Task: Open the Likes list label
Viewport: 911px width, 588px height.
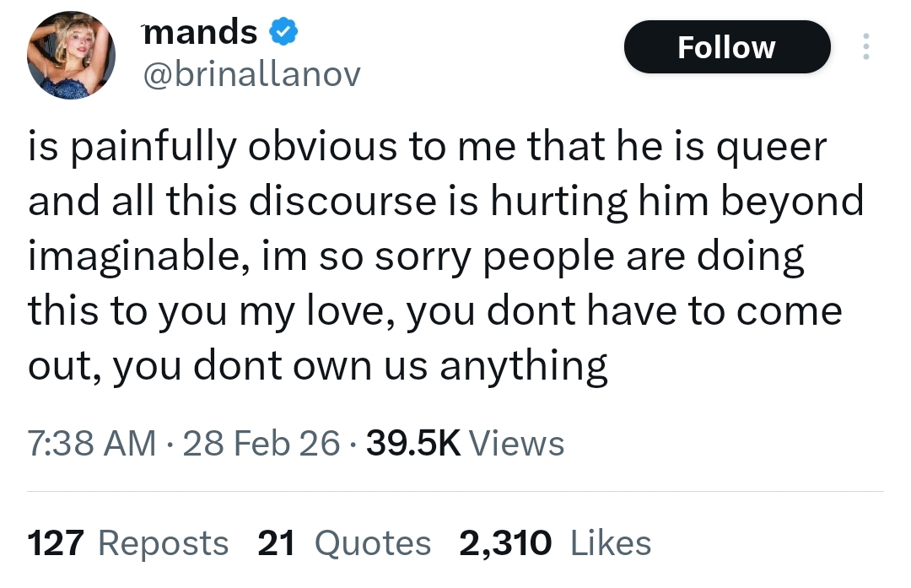Action: click(x=611, y=543)
